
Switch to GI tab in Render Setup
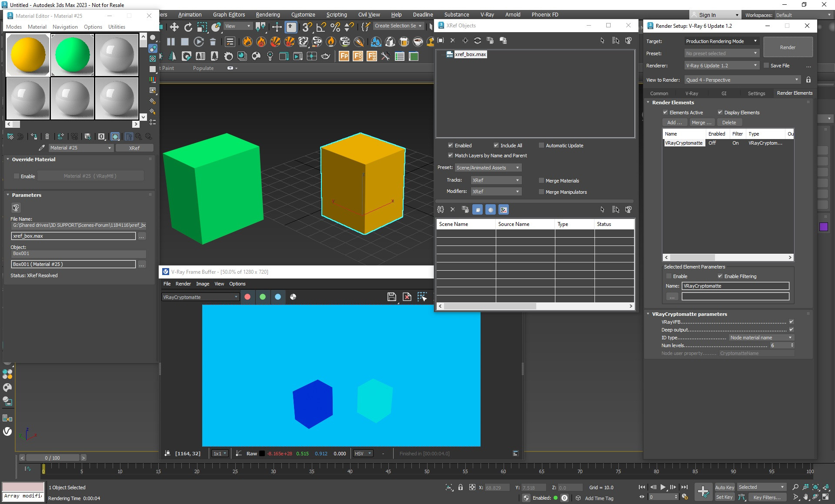click(724, 93)
